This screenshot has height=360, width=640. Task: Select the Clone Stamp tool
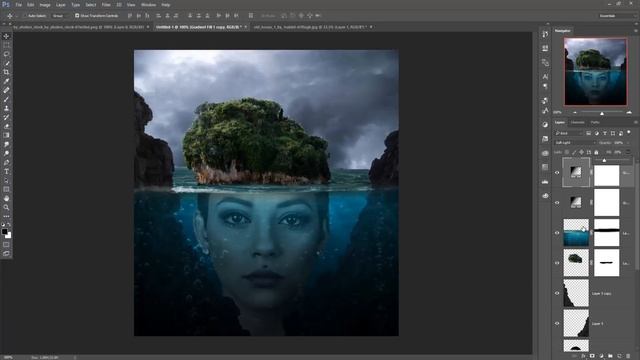click(x=6, y=108)
